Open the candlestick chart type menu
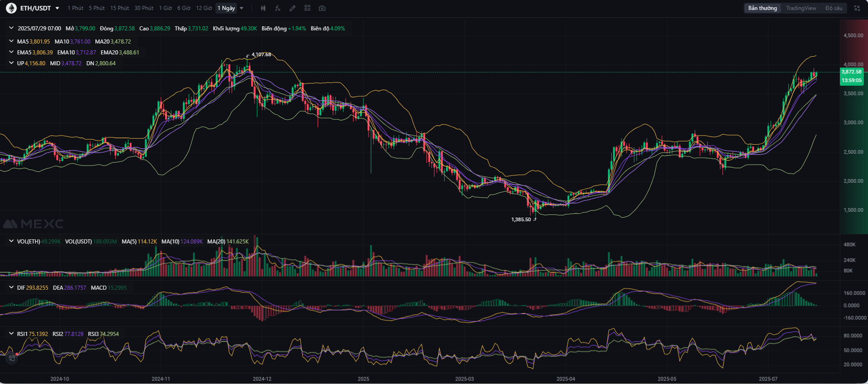Screen dimensions: 868x384 coord(263,8)
